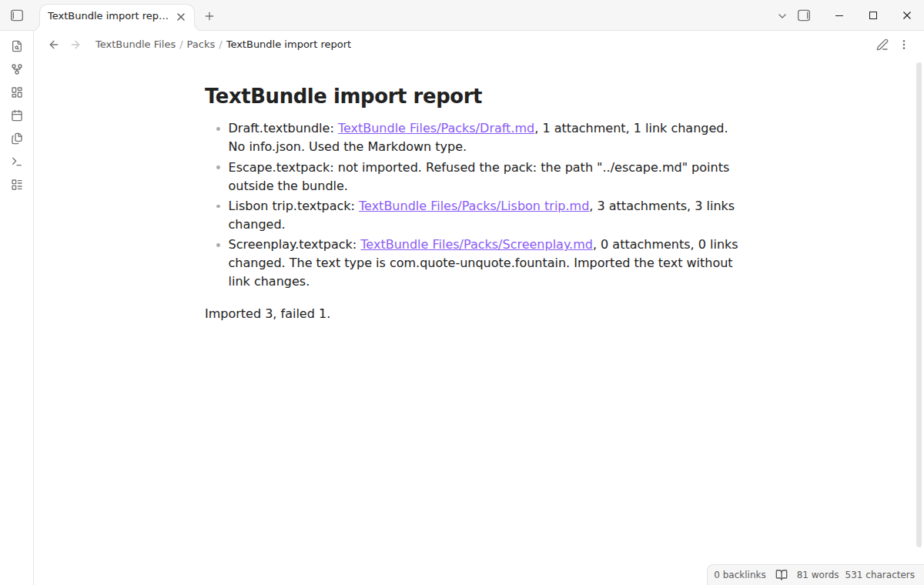Minimize the Obsidian window

click(839, 15)
